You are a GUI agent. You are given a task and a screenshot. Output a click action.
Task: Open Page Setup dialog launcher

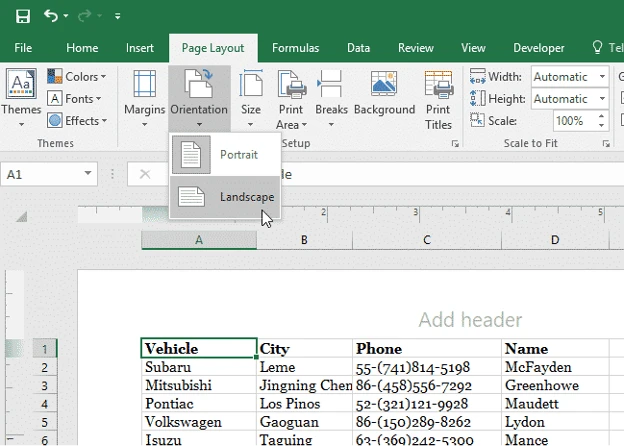coord(455,144)
